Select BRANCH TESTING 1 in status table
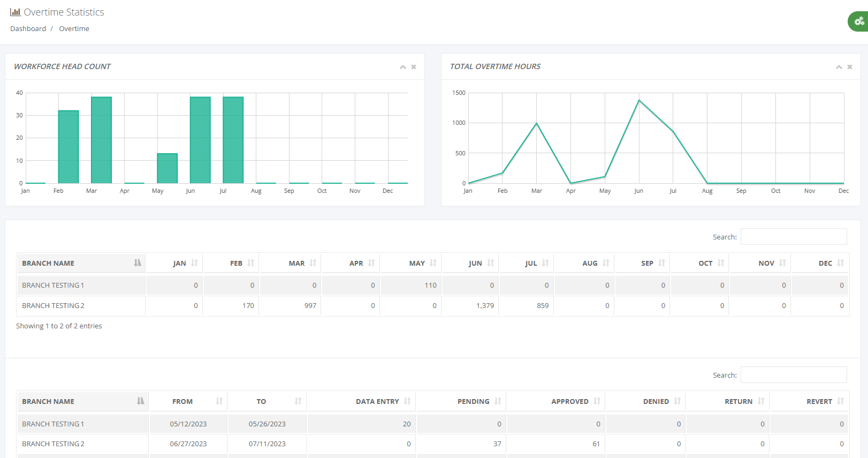 [53, 424]
